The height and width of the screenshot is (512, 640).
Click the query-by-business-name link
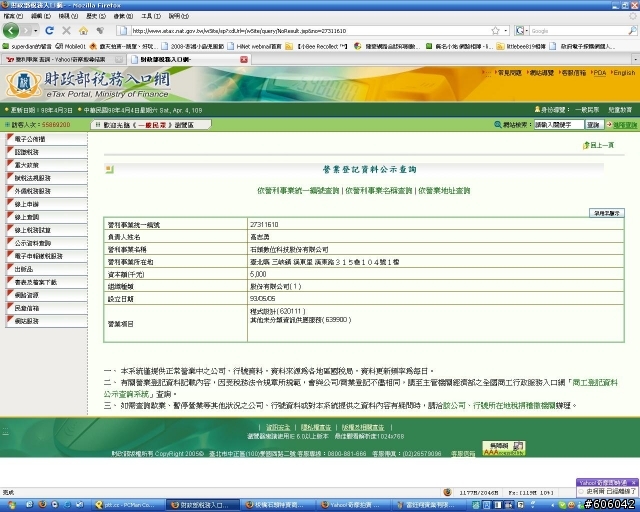coord(378,190)
